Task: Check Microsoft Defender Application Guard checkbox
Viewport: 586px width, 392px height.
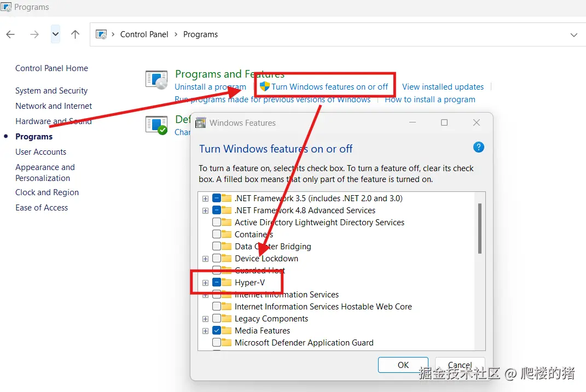Action: [216, 342]
